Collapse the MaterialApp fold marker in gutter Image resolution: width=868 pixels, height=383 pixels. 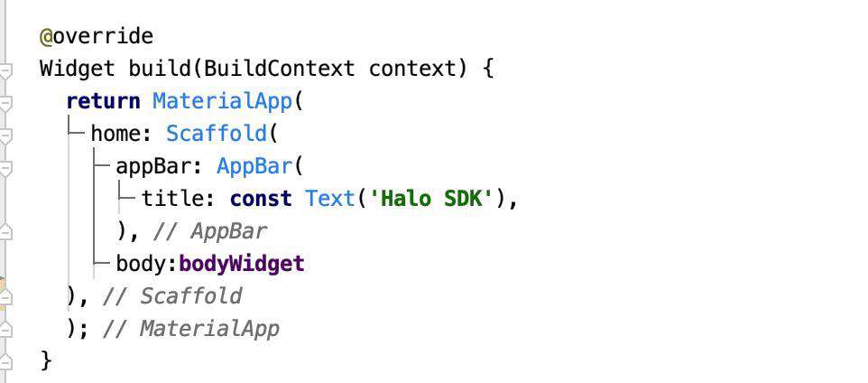[x=5, y=104]
